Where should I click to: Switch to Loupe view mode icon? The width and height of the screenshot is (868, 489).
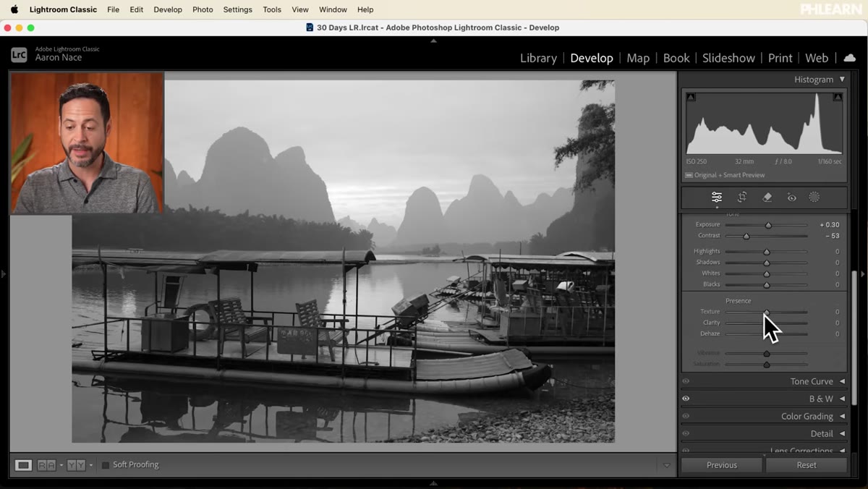pyautogui.click(x=23, y=465)
